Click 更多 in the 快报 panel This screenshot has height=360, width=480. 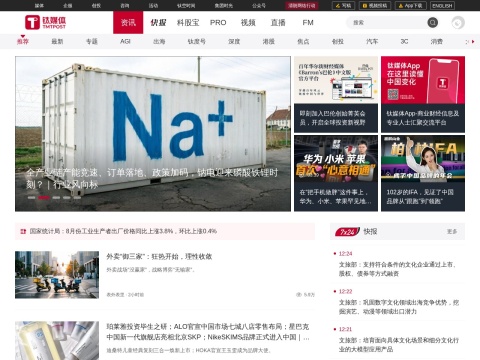pyautogui.click(x=452, y=232)
